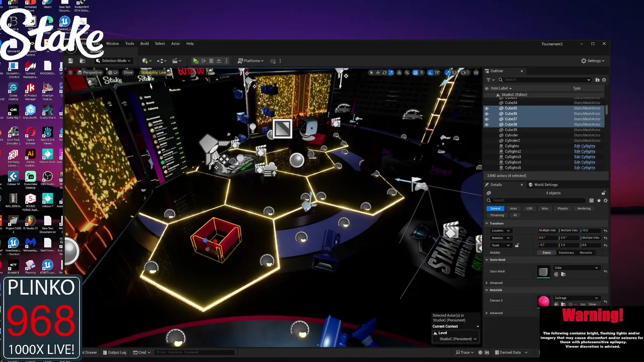Click the Stop simulation icon
The height and width of the screenshot is (362, 644).
(211, 61)
